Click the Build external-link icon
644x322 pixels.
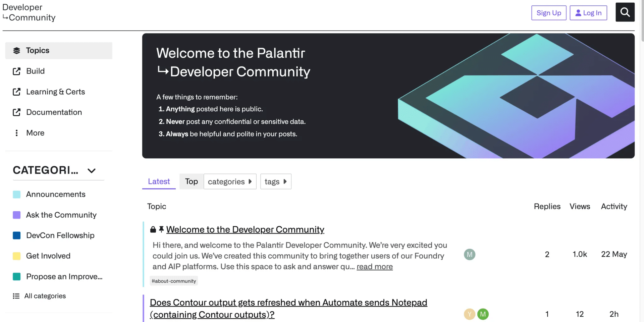(16, 71)
